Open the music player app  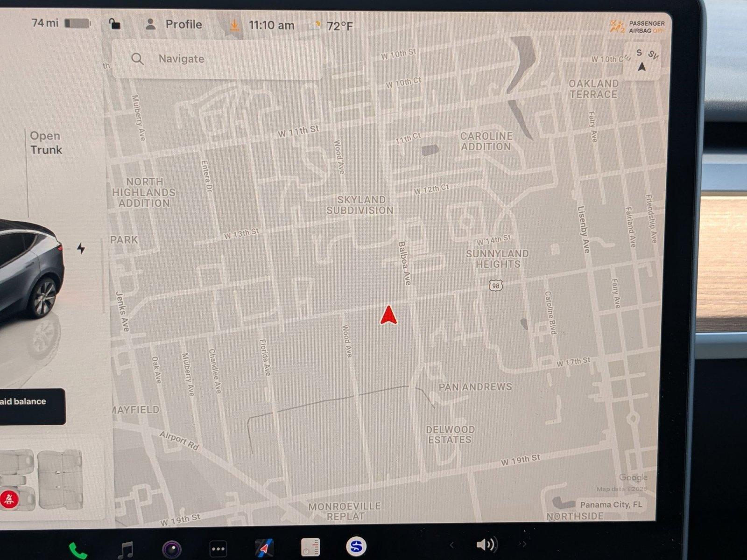coord(125,550)
